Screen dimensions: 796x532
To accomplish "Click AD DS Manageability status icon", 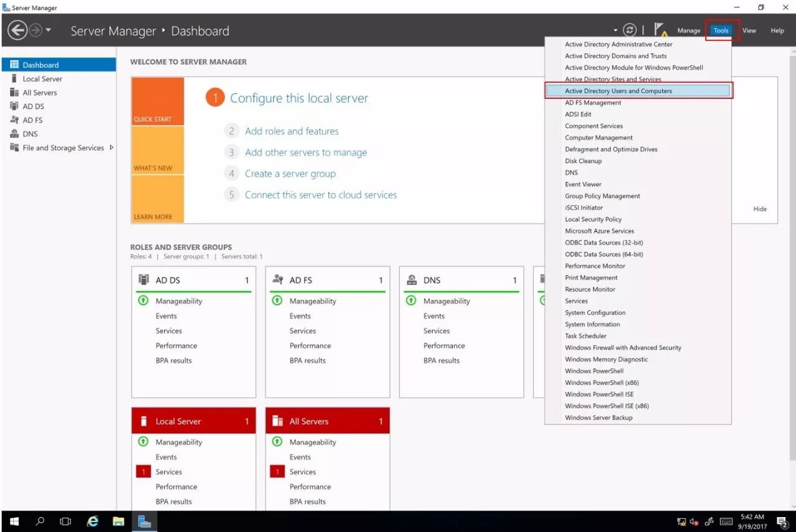I will [x=143, y=300].
